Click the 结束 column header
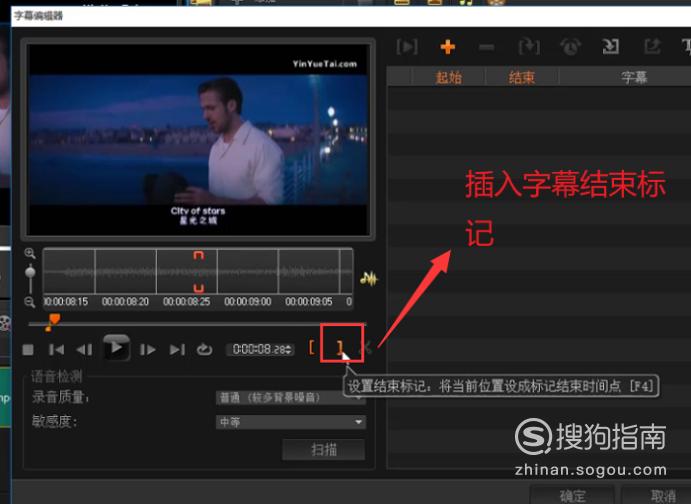 tap(522, 78)
